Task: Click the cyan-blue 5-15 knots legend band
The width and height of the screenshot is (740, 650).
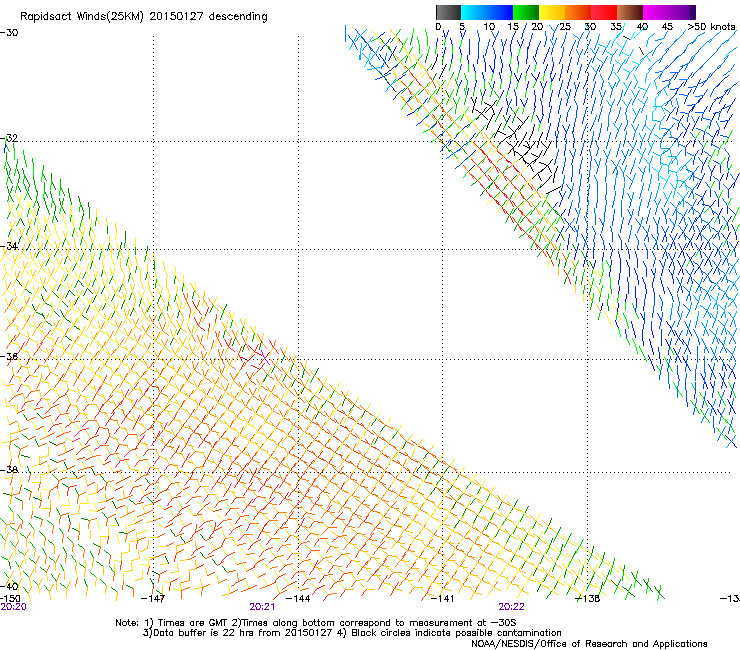Action: (x=487, y=12)
